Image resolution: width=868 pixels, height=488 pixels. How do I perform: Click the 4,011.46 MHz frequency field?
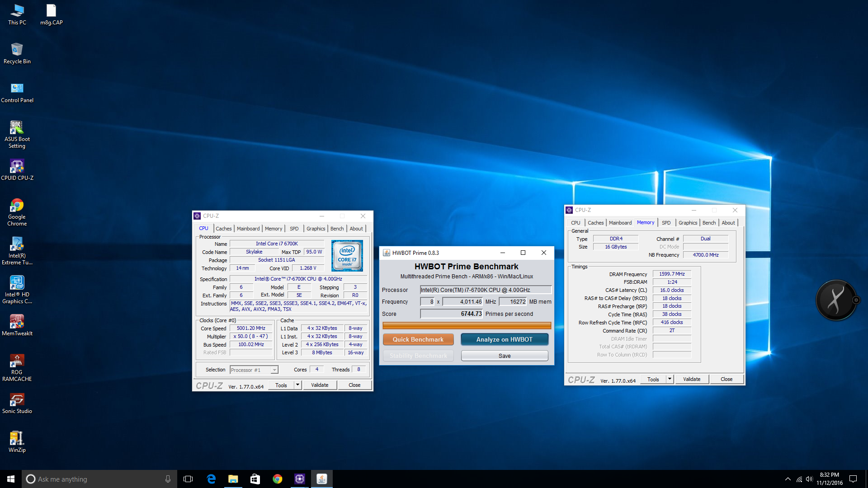pyautogui.click(x=462, y=301)
